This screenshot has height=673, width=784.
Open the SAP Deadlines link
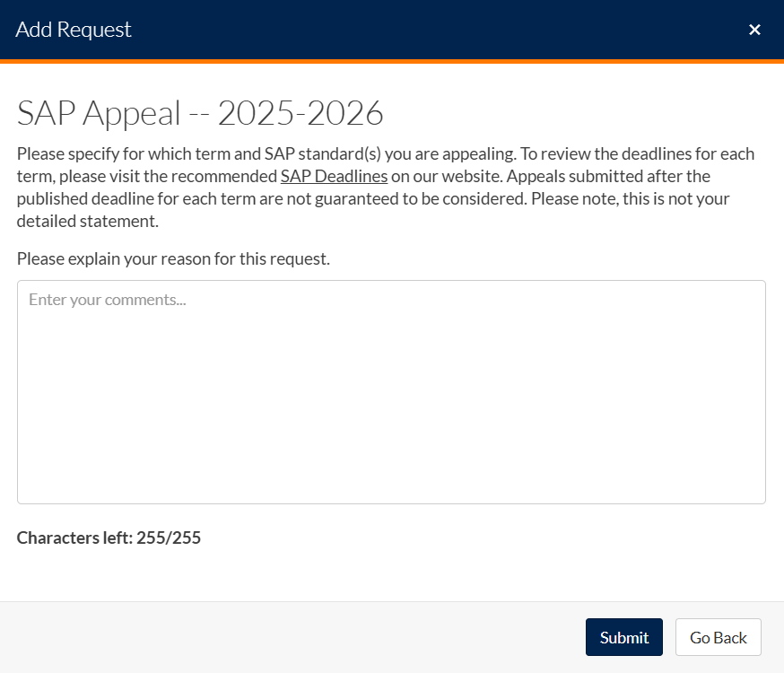pyautogui.click(x=334, y=176)
